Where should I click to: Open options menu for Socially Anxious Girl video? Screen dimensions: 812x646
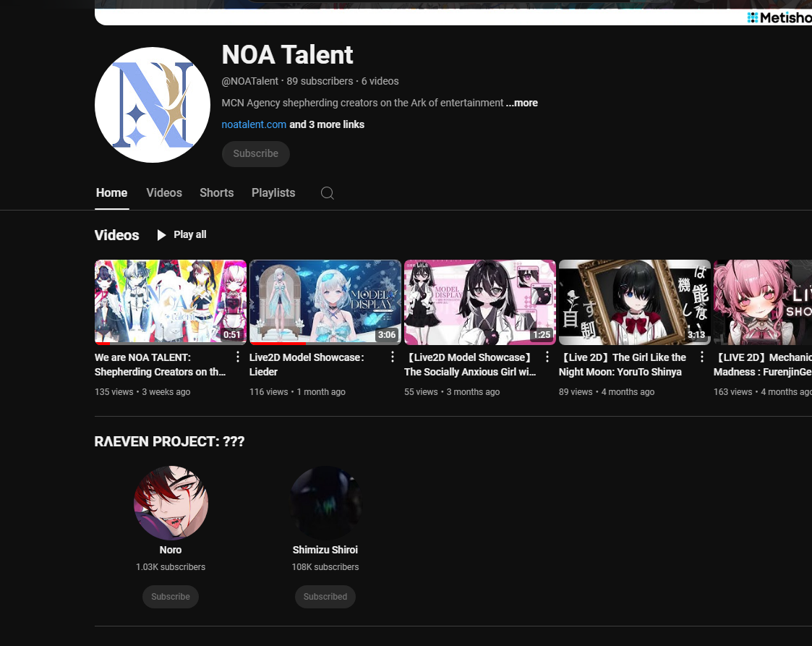pos(547,357)
